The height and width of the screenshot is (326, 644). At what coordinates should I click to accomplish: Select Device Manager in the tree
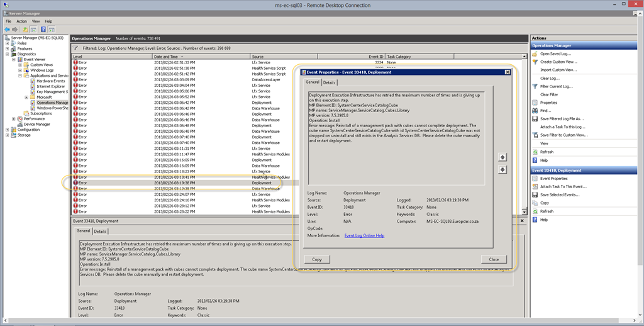point(36,124)
